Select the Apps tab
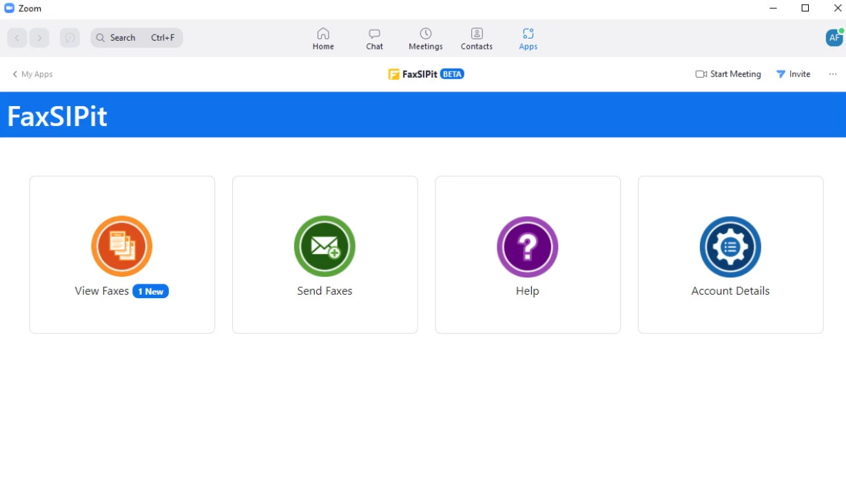 [x=528, y=39]
